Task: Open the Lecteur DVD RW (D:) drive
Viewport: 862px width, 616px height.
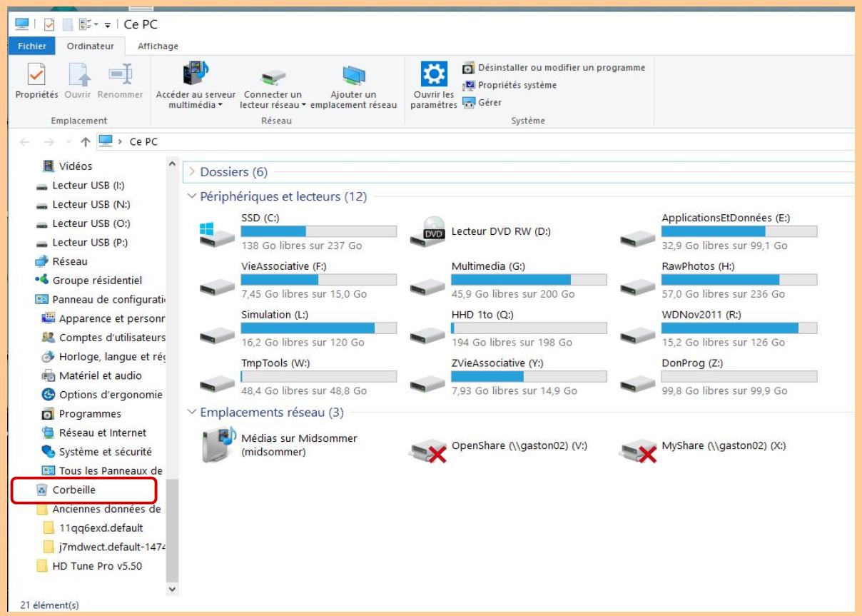Action: click(492, 228)
